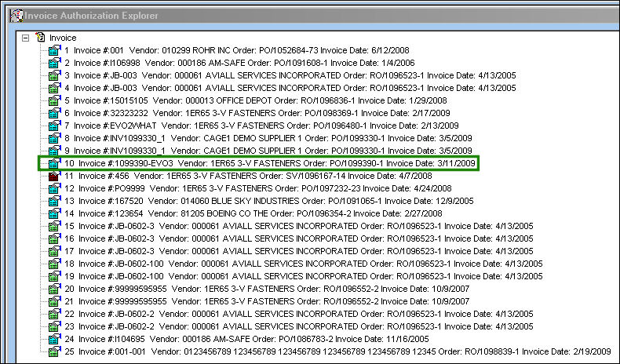Image resolution: width=620 pixels, height=364 pixels.
Task: Click icon for row 21 Invoice #:99999595955
Action: (x=55, y=301)
